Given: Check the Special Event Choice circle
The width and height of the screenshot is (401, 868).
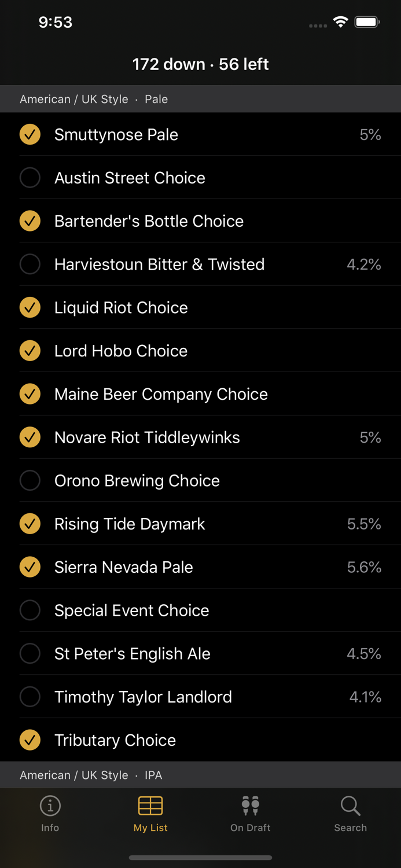Looking at the screenshot, I should [x=30, y=610].
